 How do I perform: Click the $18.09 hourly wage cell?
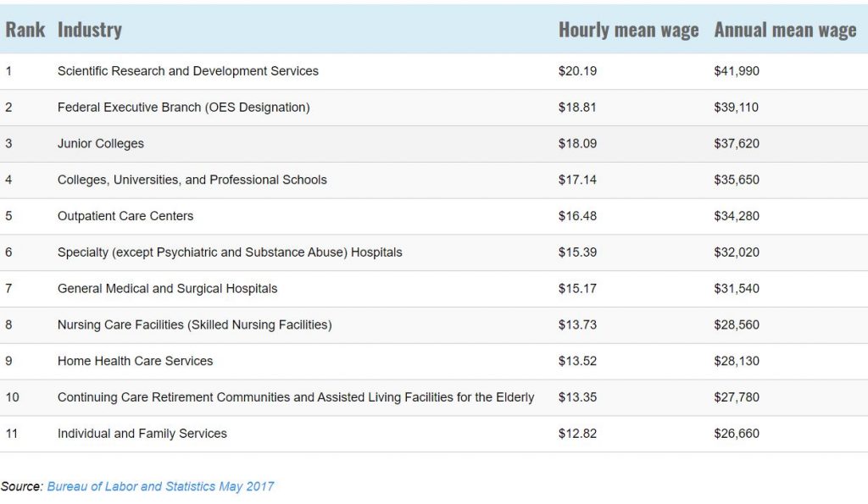(x=577, y=144)
